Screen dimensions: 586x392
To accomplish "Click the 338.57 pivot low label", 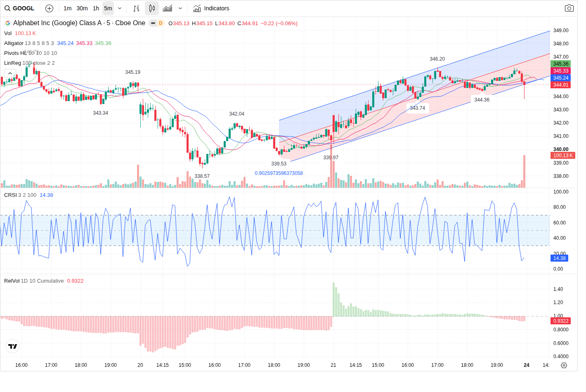I will click(202, 176).
